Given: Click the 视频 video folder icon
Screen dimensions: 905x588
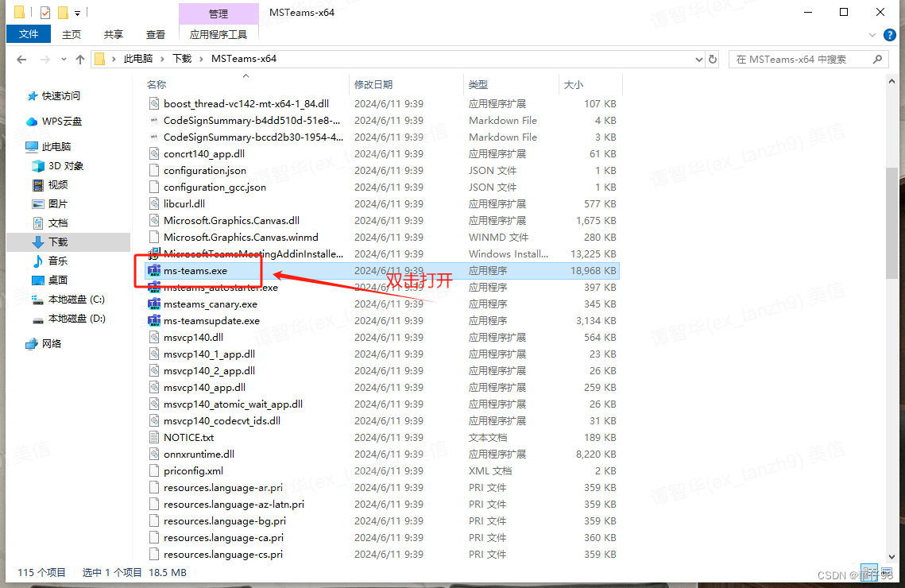Looking at the screenshot, I should (x=38, y=185).
